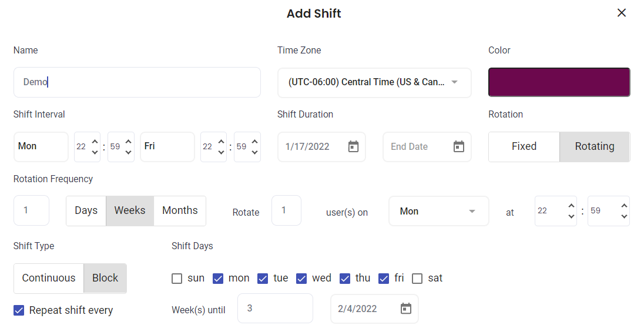This screenshot has height=335, width=644.
Task: Choose Block shift type
Action: [x=105, y=278]
